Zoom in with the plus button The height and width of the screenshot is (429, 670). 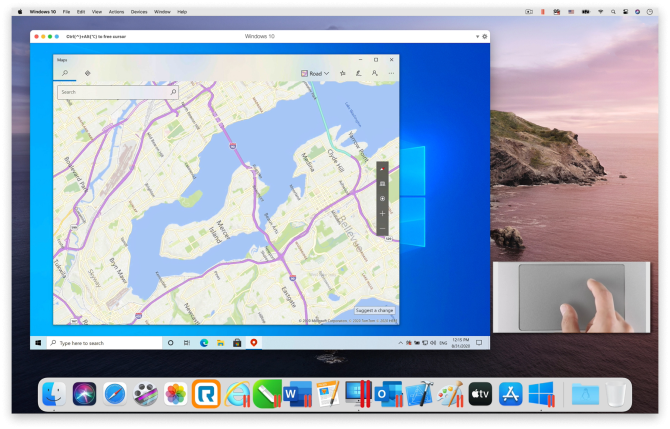coord(382,213)
